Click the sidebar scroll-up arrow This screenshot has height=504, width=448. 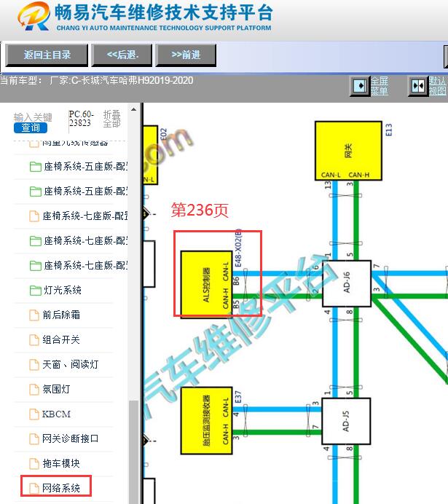pos(134,109)
